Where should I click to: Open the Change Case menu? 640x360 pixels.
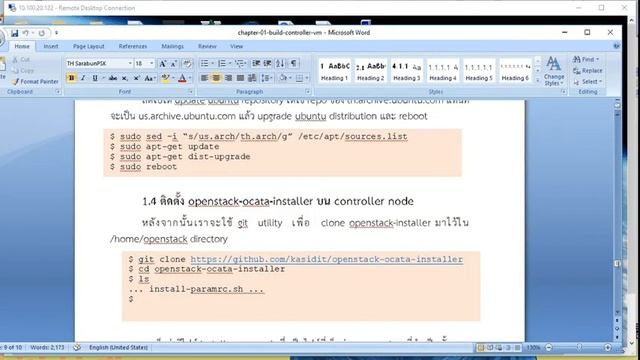[x=149, y=78]
